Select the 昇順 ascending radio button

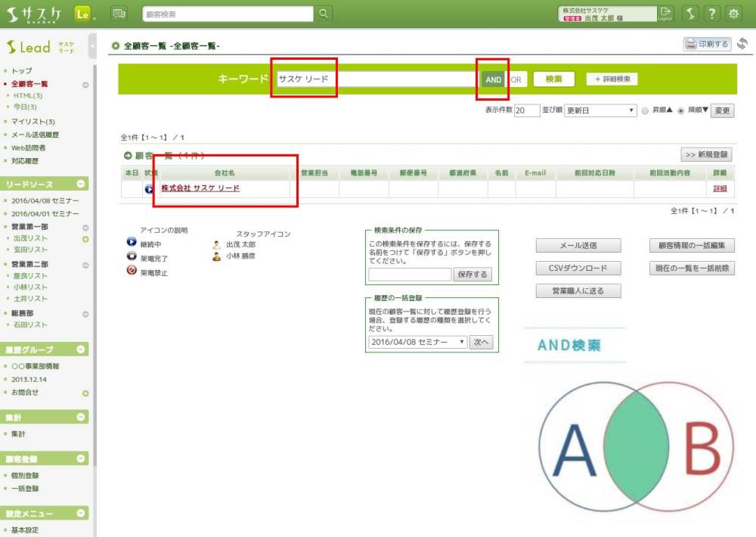coord(645,111)
